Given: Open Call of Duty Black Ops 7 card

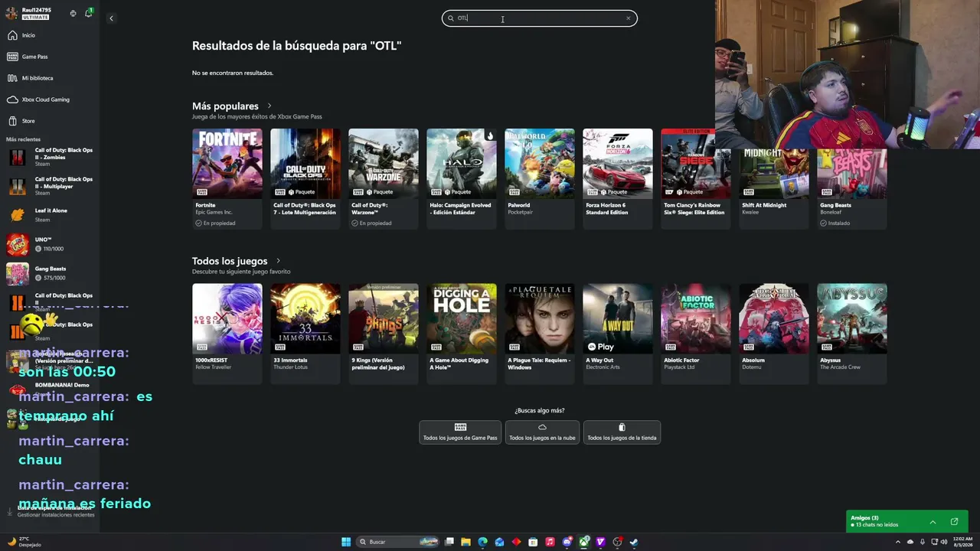Looking at the screenshot, I should point(305,178).
